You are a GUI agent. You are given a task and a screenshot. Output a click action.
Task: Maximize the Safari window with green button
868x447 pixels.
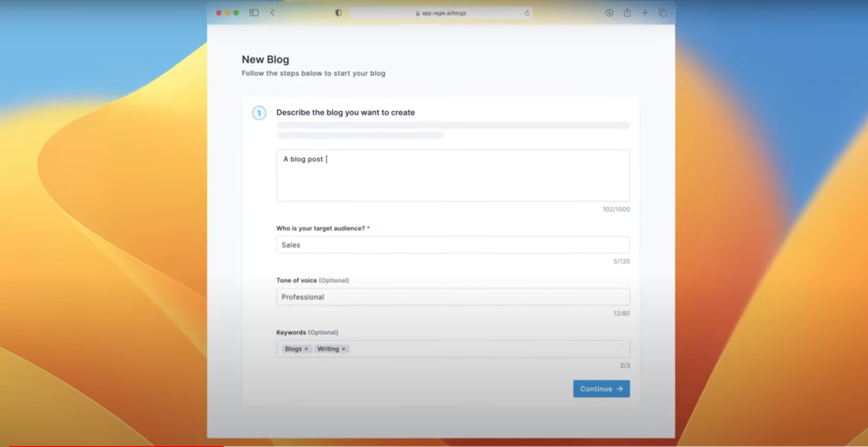pos(236,13)
